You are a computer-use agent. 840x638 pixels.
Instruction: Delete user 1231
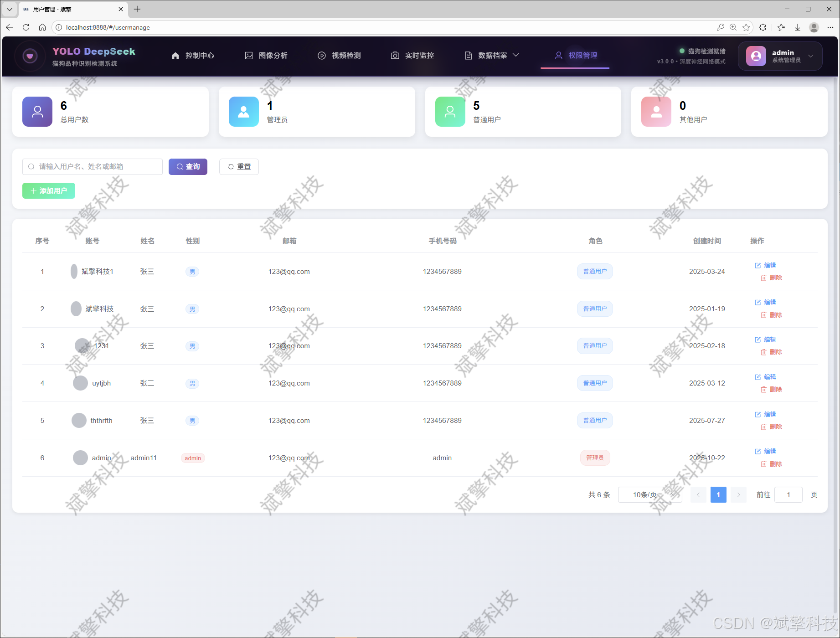click(x=771, y=352)
